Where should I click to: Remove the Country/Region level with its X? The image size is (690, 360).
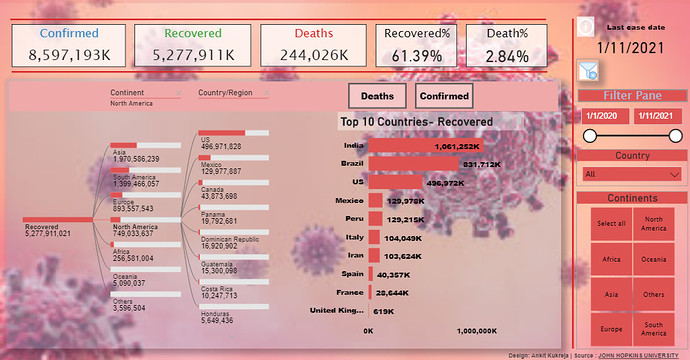point(266,93)
